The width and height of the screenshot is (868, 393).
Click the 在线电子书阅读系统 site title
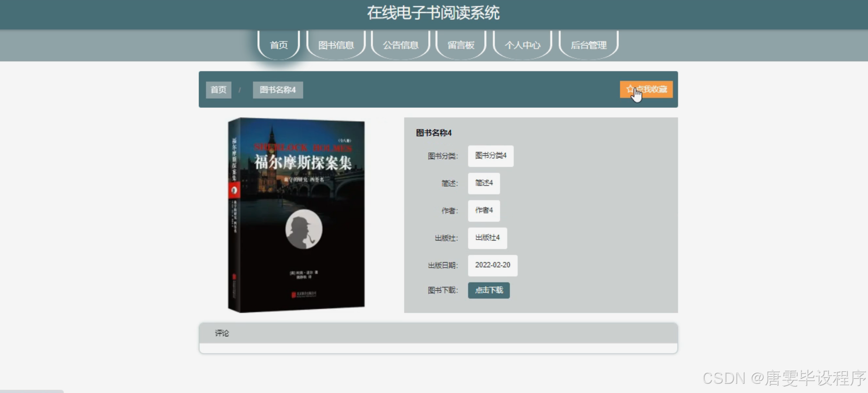pyautogui.click(x=433, y=13)
